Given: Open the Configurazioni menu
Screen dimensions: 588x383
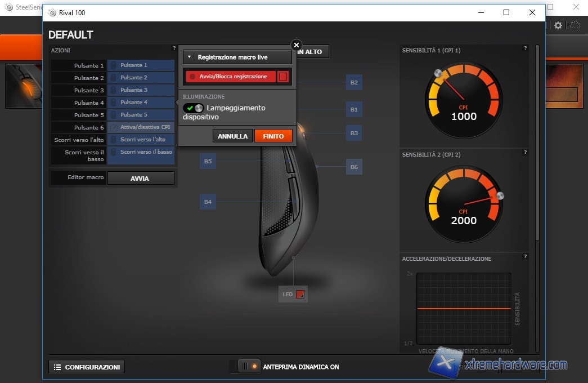Looking at the screenshot, I should (x=87, y=367).
